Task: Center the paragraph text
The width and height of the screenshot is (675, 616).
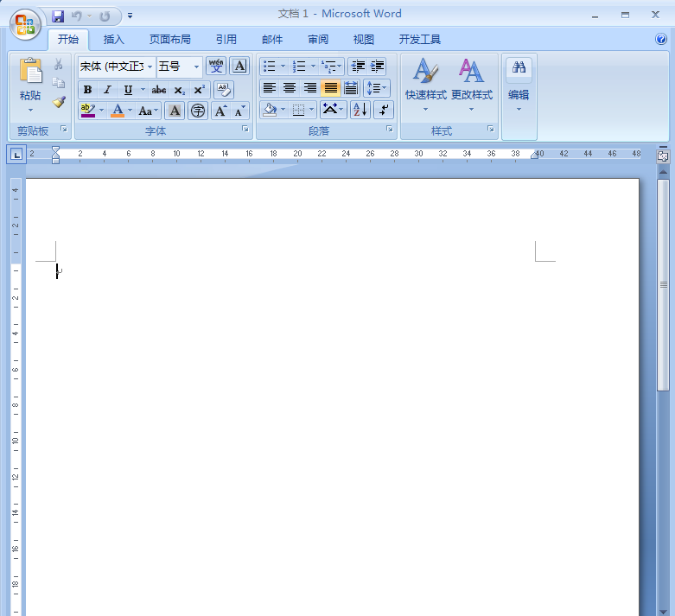Action: click(290, 88)
